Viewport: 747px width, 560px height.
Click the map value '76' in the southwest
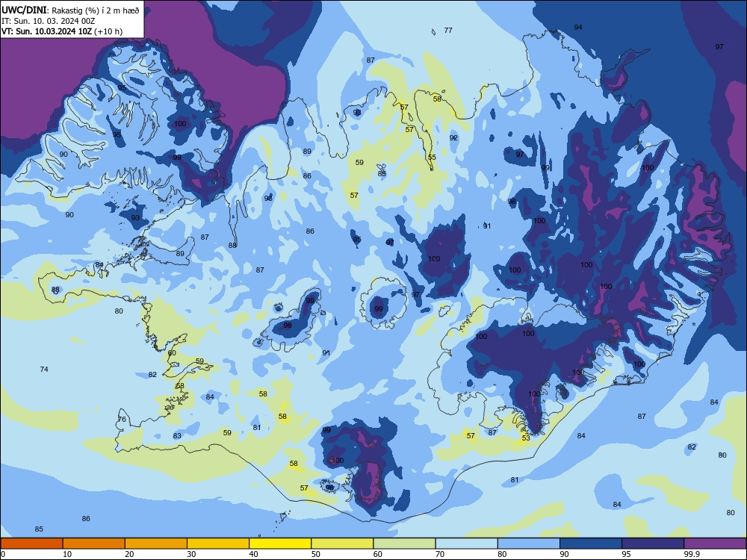click(x=122, y=419)
